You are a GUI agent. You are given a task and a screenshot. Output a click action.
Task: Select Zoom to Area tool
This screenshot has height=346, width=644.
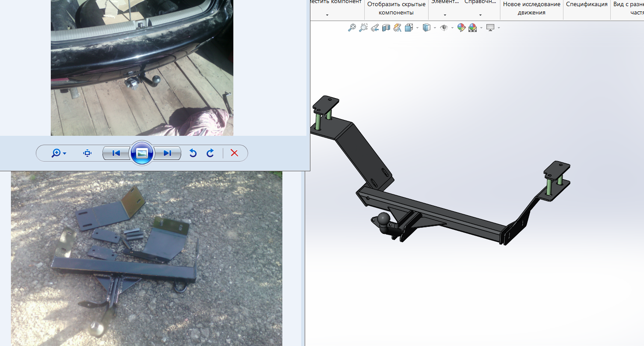click(363, 28)
